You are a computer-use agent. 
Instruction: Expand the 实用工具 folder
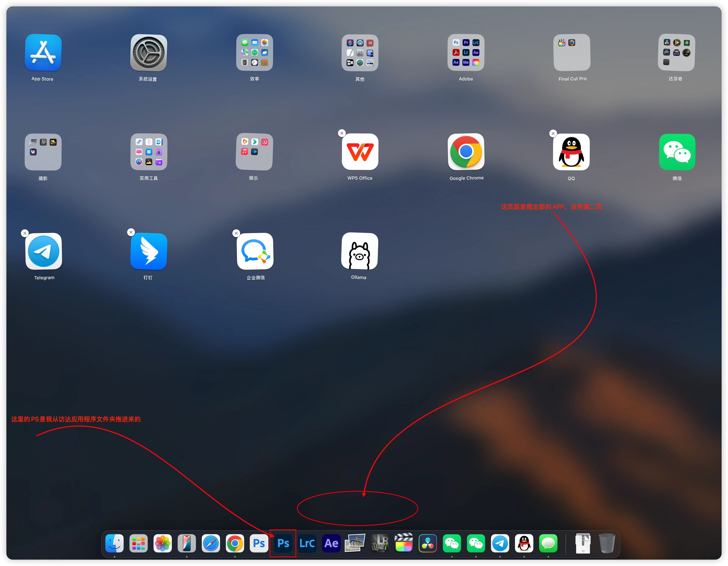coord(149,152)
